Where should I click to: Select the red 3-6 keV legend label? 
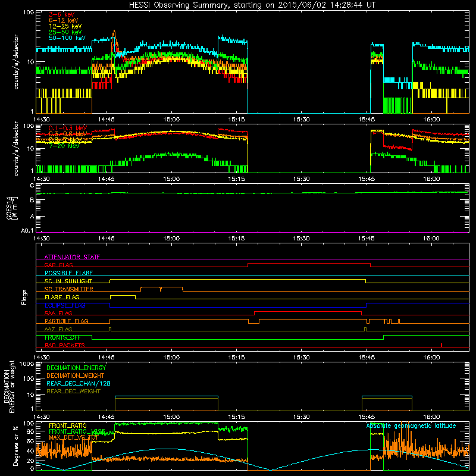pos(62,14)
